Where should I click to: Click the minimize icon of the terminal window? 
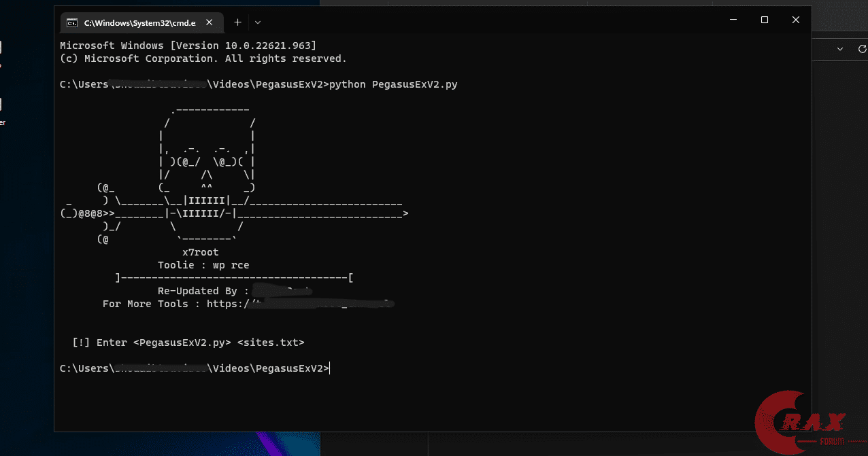(733, 20)
